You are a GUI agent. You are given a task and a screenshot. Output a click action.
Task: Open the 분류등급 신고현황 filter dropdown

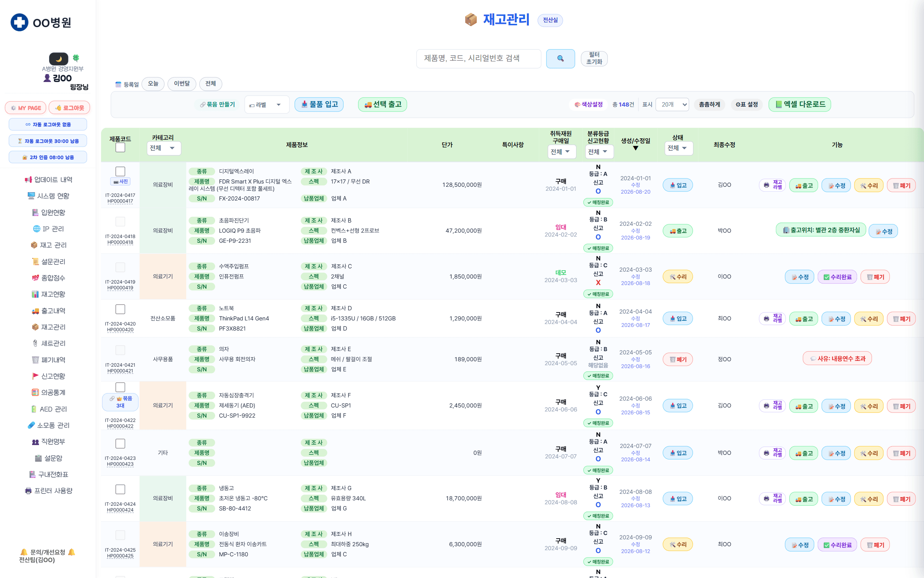[599, 152]
